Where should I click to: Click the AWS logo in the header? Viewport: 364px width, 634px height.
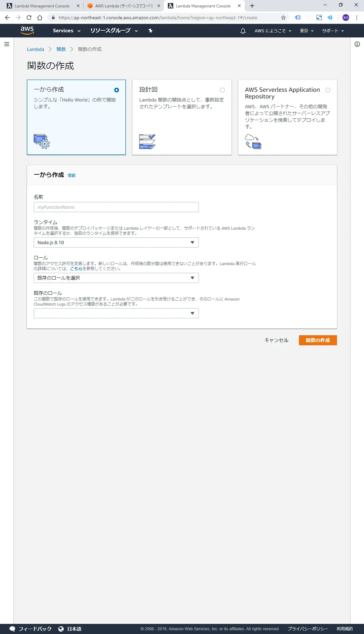click(x=27, y=30)
